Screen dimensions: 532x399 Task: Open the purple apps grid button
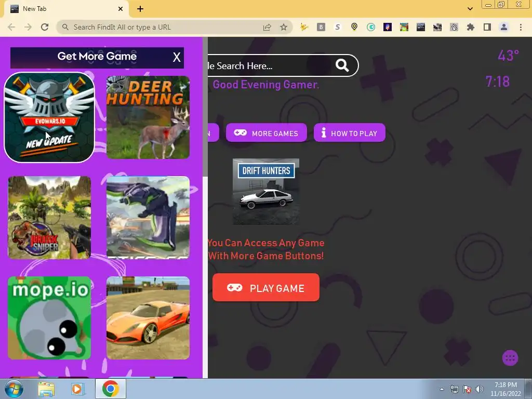(x=510, y=357)
